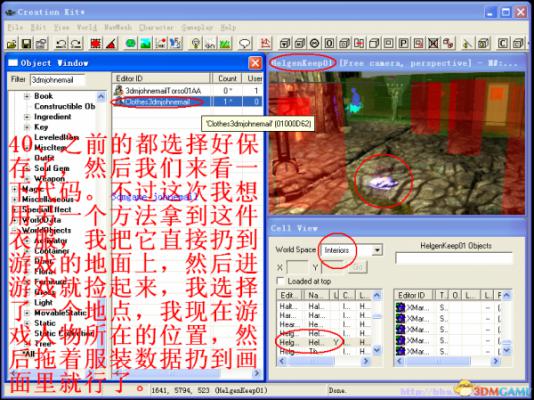
Task: Click scroll-up arrow of the category tree
Action: tap(101, 97)
